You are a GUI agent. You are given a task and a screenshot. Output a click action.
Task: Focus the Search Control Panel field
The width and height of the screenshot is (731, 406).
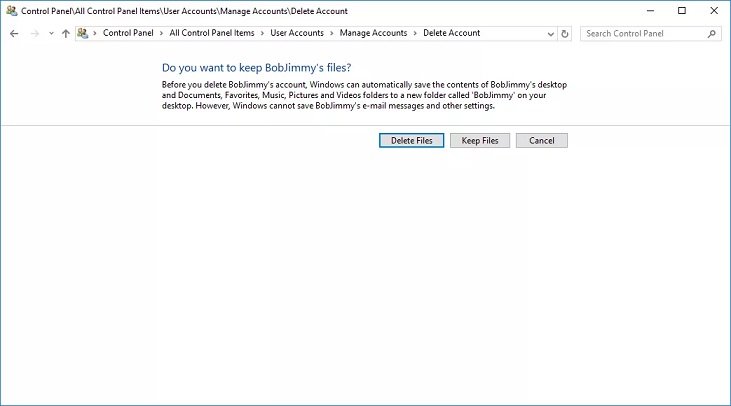[x=642, y=33]
